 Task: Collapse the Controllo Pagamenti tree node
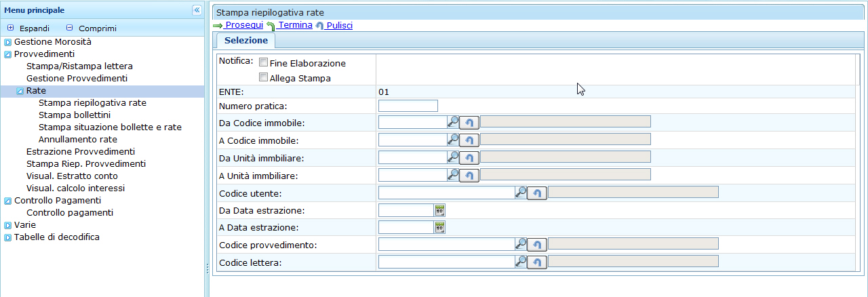[8, 201]
